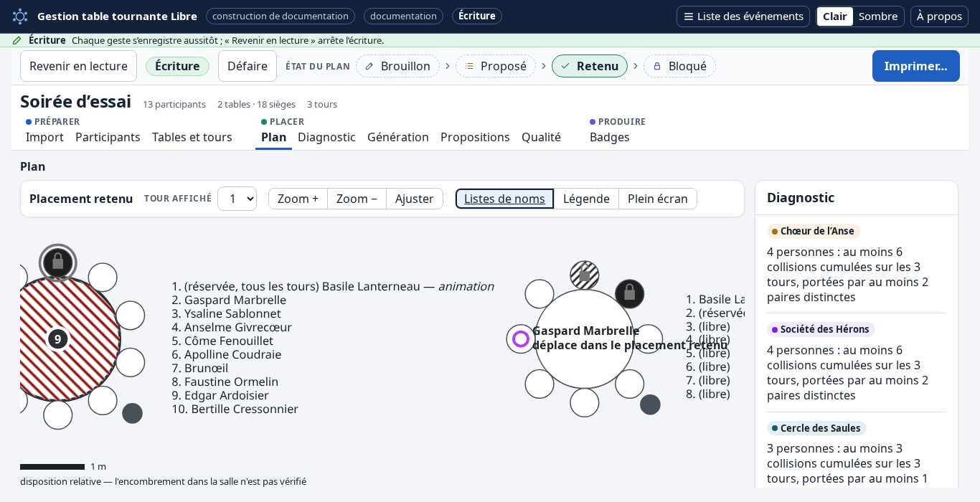
Task: Click the pencil icon in the Écriture banner
Action: click(x=17, y=40)
